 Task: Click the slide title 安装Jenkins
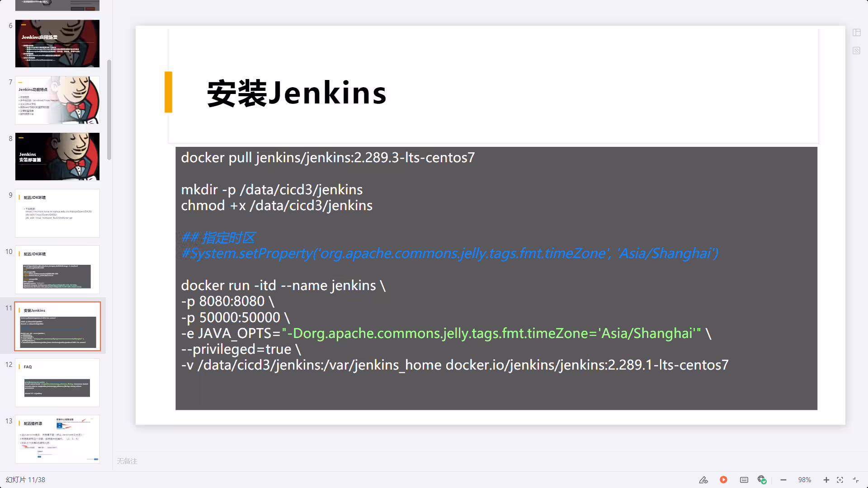pos(297,93)
